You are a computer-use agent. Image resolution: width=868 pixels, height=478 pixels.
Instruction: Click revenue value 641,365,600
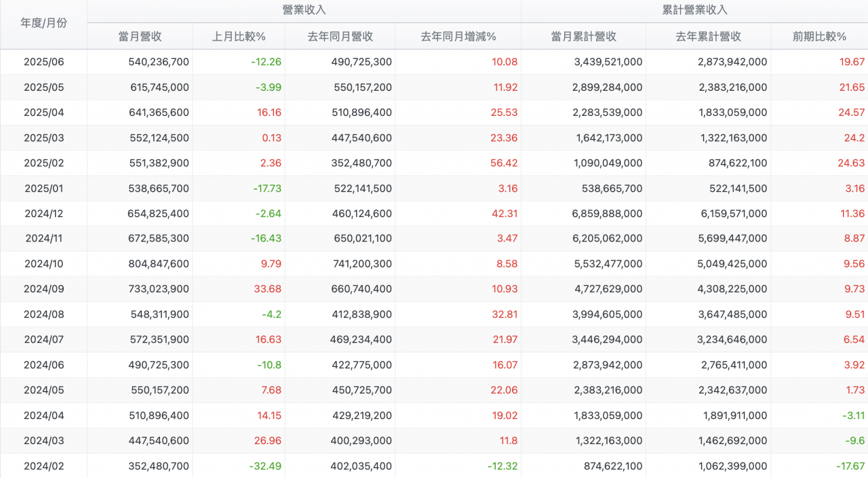159,113
